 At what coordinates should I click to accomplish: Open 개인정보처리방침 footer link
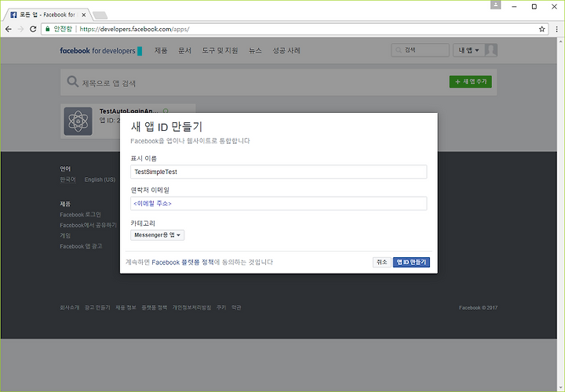click(191, 307)
